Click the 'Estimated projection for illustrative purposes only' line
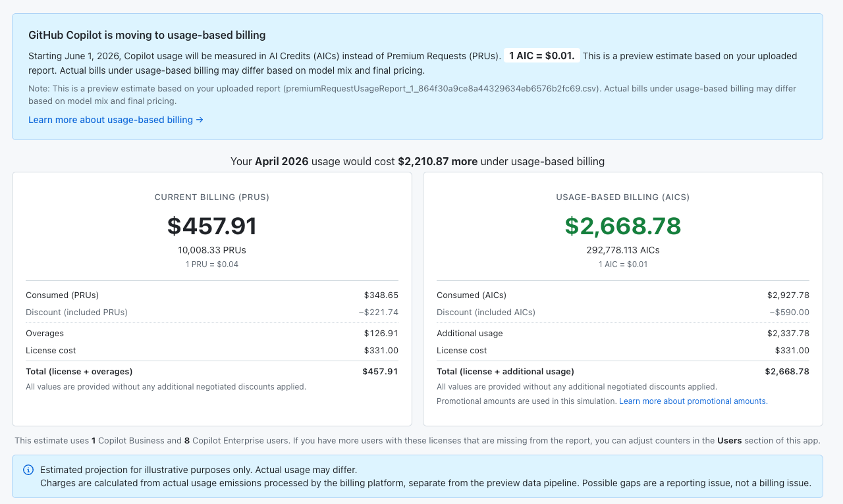This screenshot has height=504, width=843. 198,470
